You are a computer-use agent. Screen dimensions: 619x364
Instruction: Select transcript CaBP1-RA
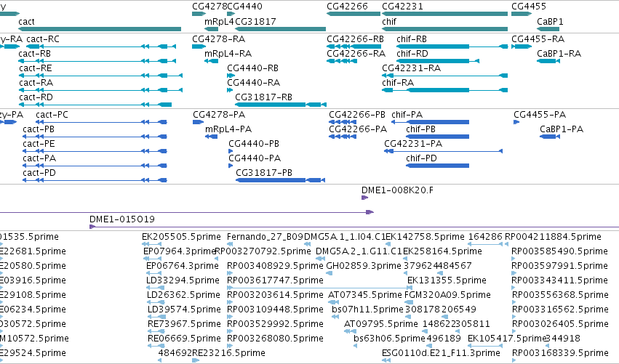[x=548, y=61]
